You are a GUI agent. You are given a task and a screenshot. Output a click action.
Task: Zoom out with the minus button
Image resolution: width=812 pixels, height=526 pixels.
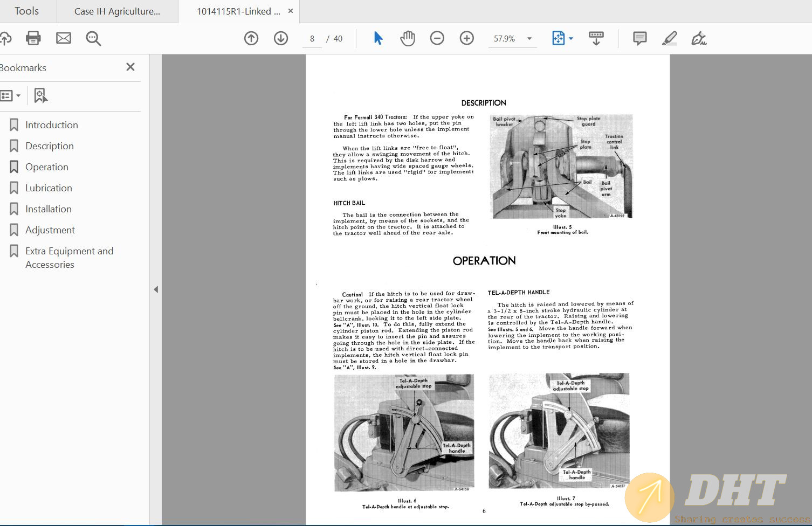point(437,38)
